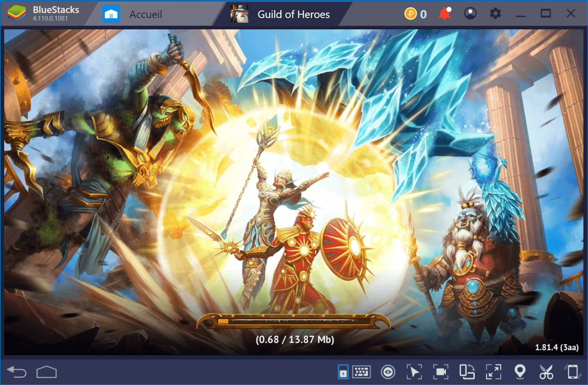This screenshot has height=385, width=588.
Task: Click the Android home button
Action: (x=47, y=372)
